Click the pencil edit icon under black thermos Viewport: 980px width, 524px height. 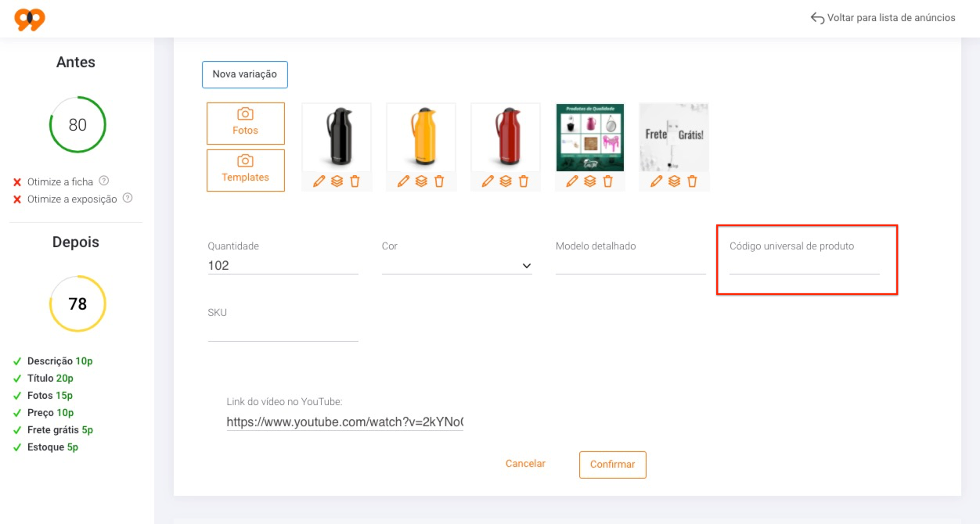(x=319, y=181)
